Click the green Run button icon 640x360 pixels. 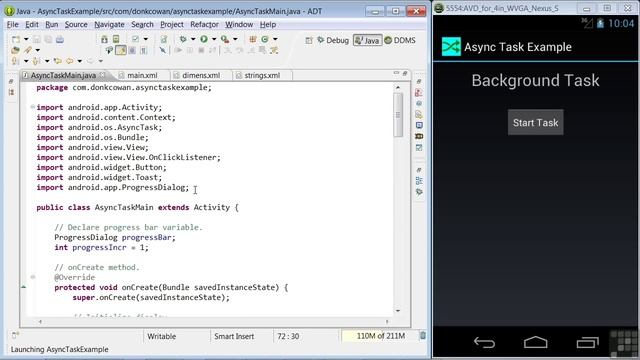[204, 39]
